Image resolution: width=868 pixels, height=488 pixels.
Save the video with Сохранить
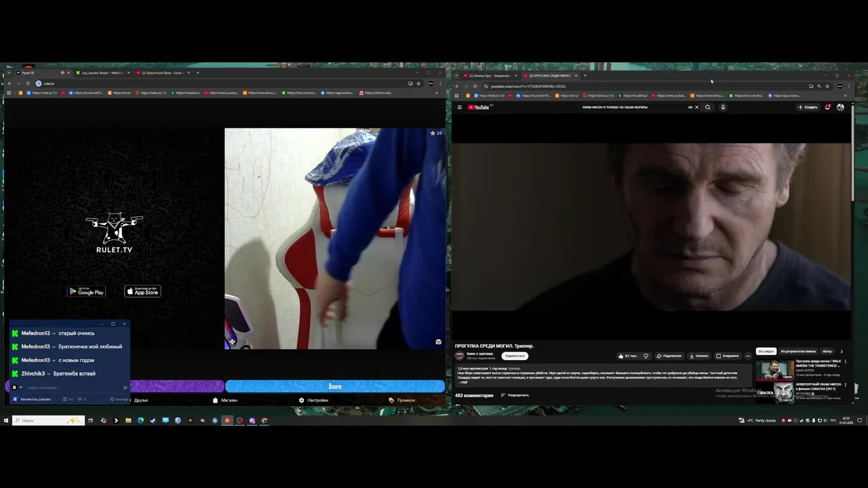tap(728, 356)
